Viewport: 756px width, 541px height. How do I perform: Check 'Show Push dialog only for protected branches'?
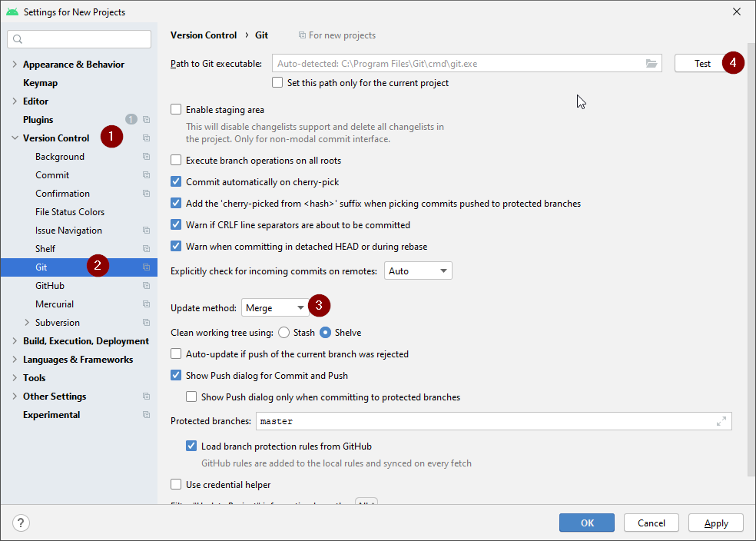tap(191, 397)
